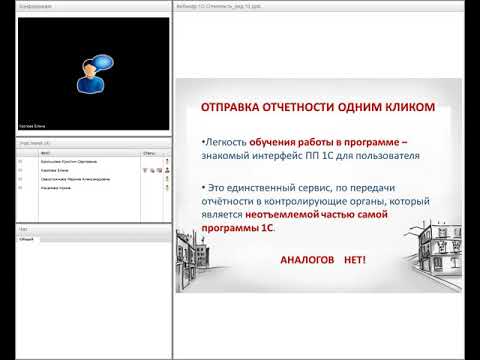Click the green status icon in Марина Александровна row
Viewport: 480px width, 360px height.
[167, 179]
